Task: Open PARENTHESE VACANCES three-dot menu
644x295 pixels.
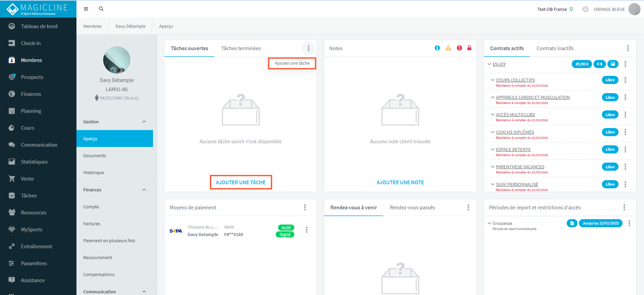Action: click(x=625, y=167)
